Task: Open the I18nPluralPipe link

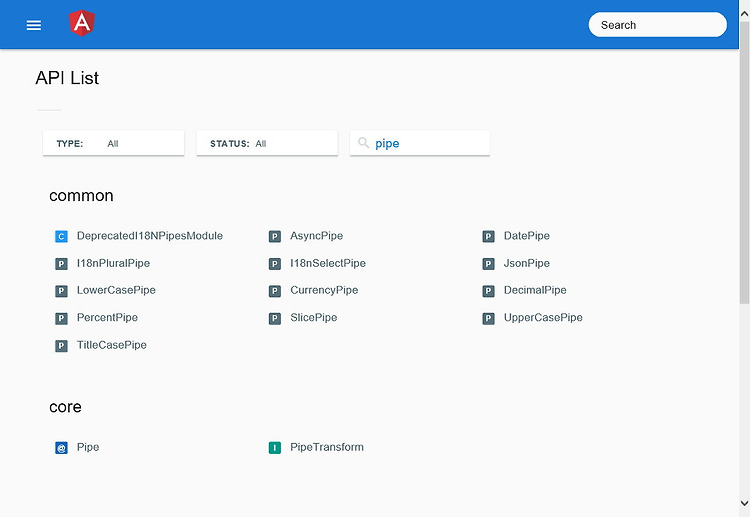Action: click(x=113, y=263)
